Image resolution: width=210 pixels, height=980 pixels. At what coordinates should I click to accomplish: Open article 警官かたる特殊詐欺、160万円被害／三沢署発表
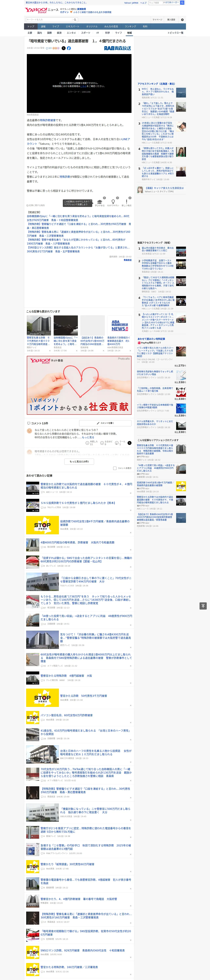tap(69, 967)
